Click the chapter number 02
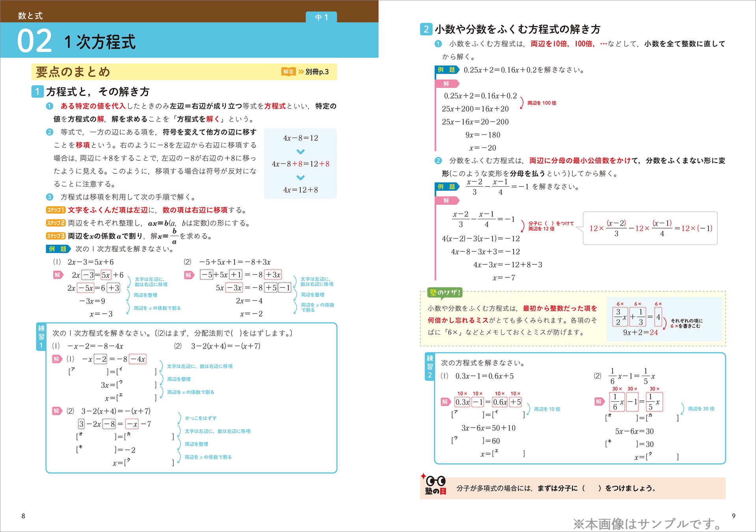Screen dimensions: 756x532 coord(35,41)
